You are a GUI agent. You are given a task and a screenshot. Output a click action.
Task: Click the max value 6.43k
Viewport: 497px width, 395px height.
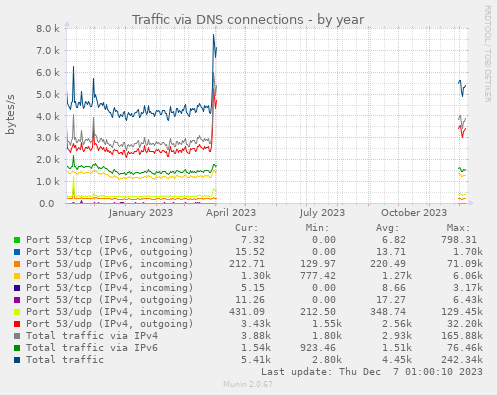468,300
